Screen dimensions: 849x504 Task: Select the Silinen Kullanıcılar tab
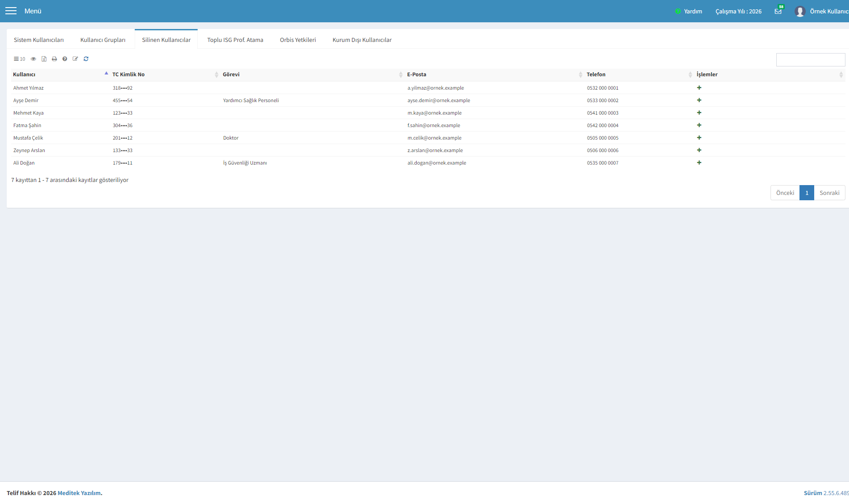(166, 40)
